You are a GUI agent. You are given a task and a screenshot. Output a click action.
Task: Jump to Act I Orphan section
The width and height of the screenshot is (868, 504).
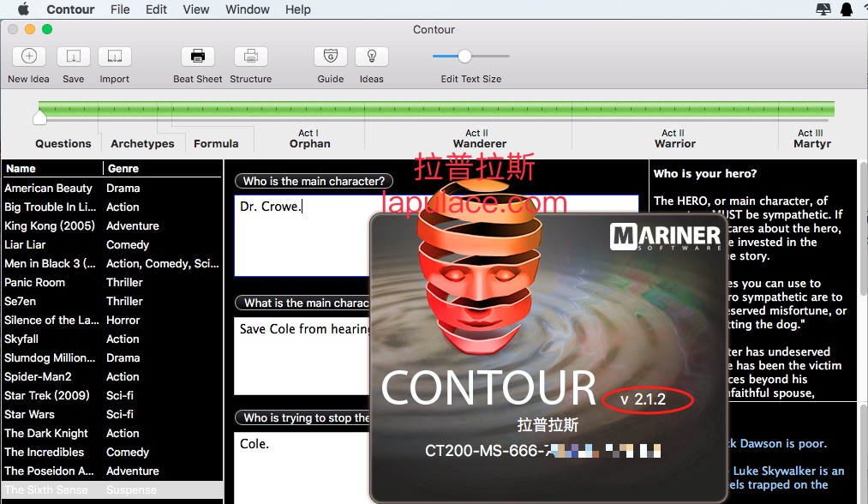point(309,139)
